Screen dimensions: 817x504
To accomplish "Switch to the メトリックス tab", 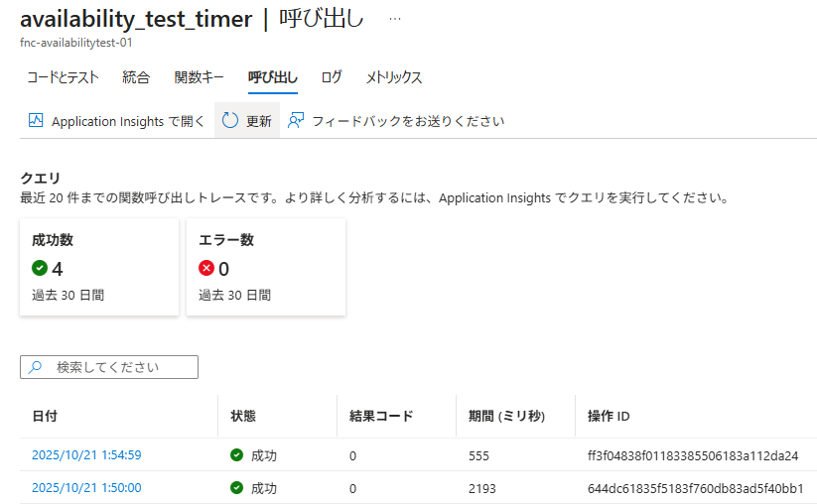I will point(393,77).
